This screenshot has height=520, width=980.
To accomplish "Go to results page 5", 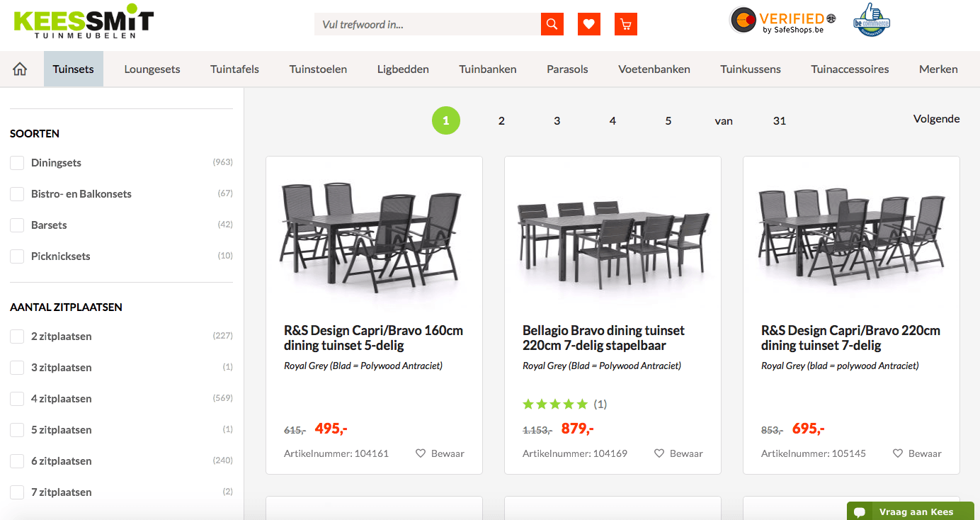I will (x=668, y=120).
